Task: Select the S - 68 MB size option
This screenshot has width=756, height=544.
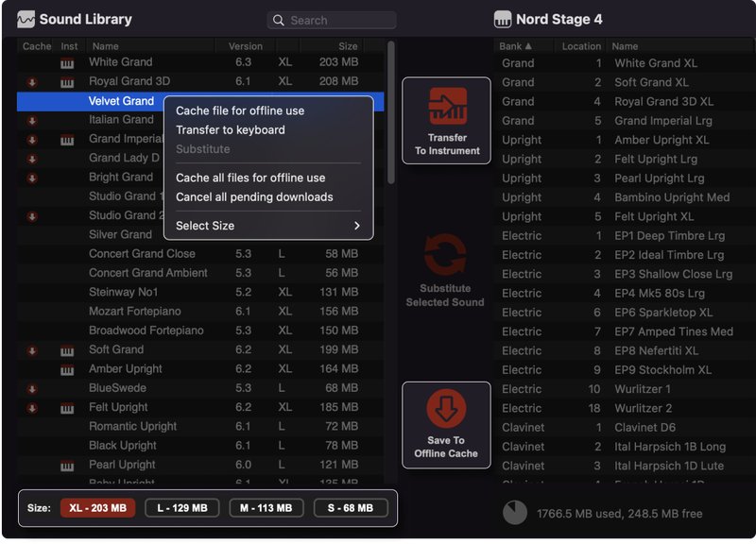Action: 351,508
